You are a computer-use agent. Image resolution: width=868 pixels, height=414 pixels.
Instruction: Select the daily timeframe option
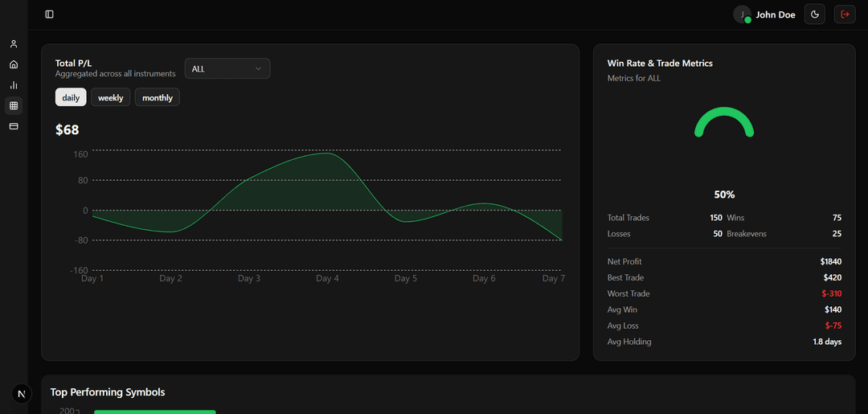(x=71, y=97)
